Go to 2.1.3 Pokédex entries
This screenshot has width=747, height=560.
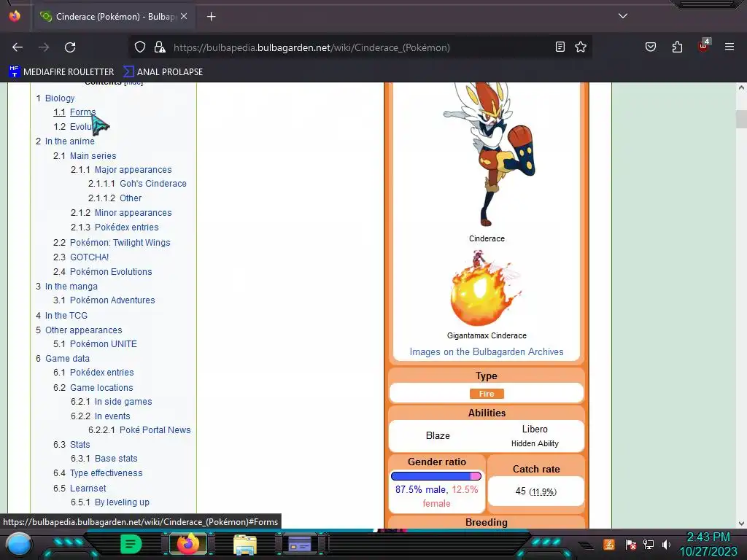126,227
